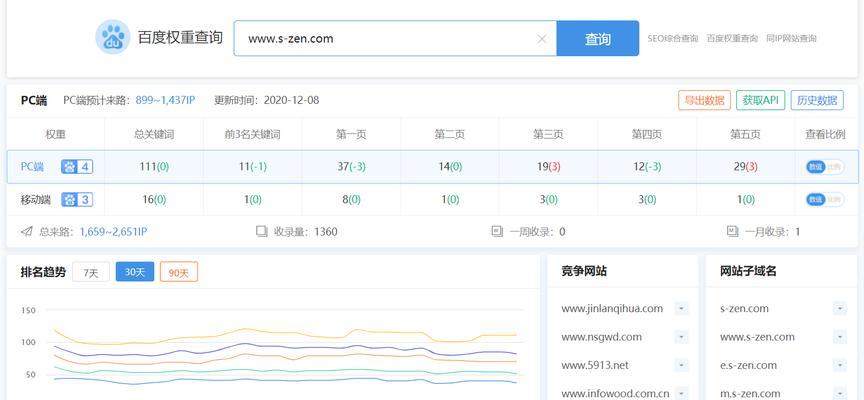Viewport: 864px width, 400px height.
Task: Open the 百度权重查询 link
Action: 732,39
